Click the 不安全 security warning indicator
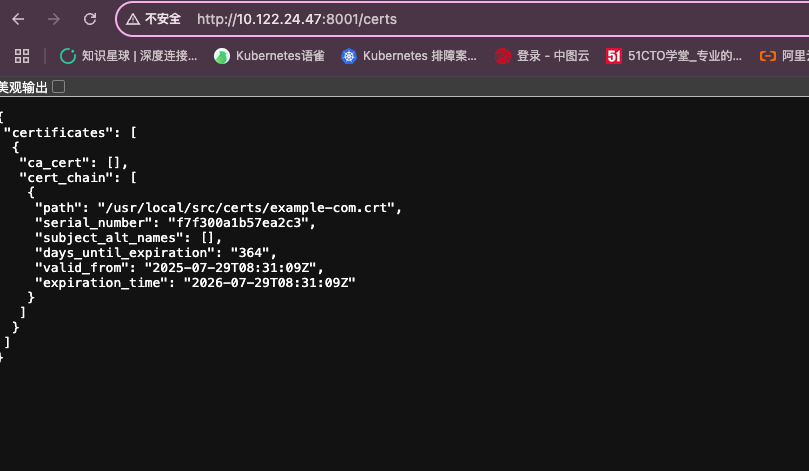 point(154,19)
